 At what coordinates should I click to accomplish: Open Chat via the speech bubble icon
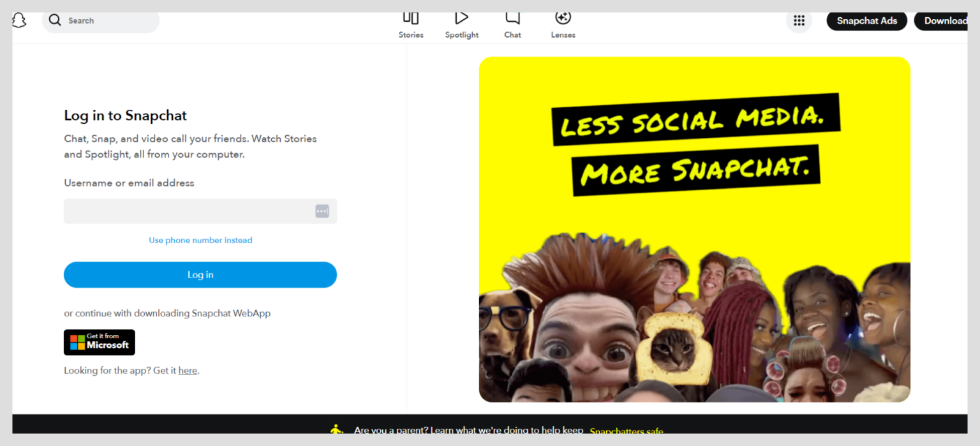pyautogui.click(x=512, y=18)
